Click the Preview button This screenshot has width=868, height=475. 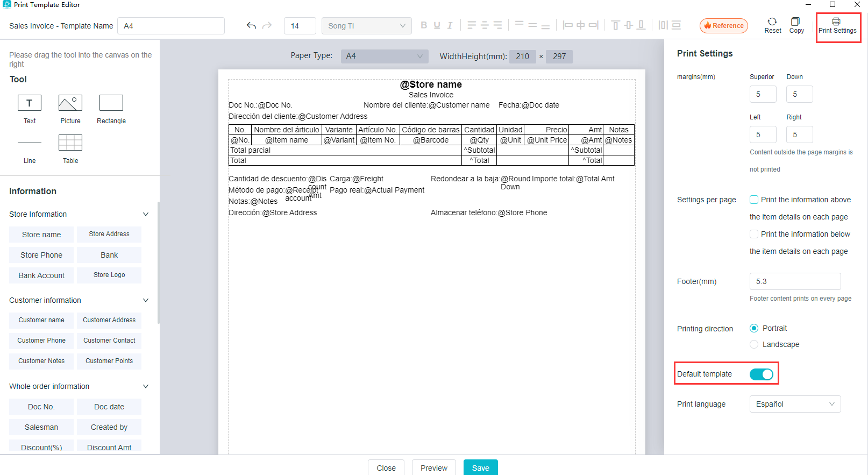(x=433, y=467)
